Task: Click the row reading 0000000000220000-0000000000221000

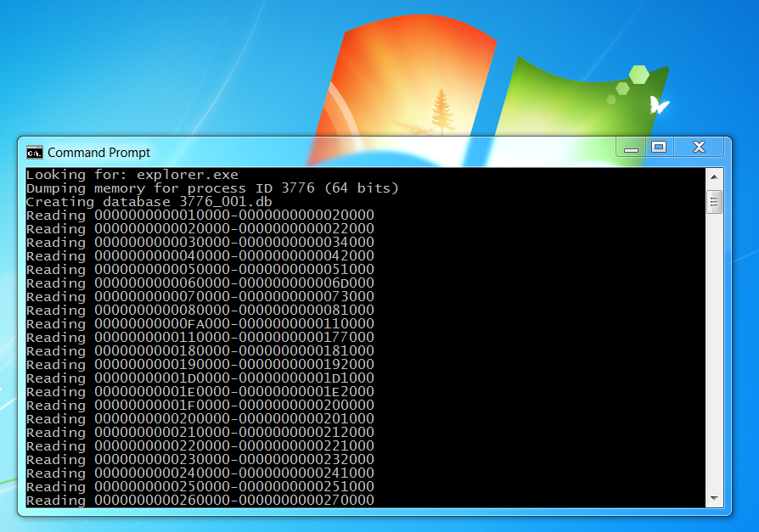Action: click(200, 445)
